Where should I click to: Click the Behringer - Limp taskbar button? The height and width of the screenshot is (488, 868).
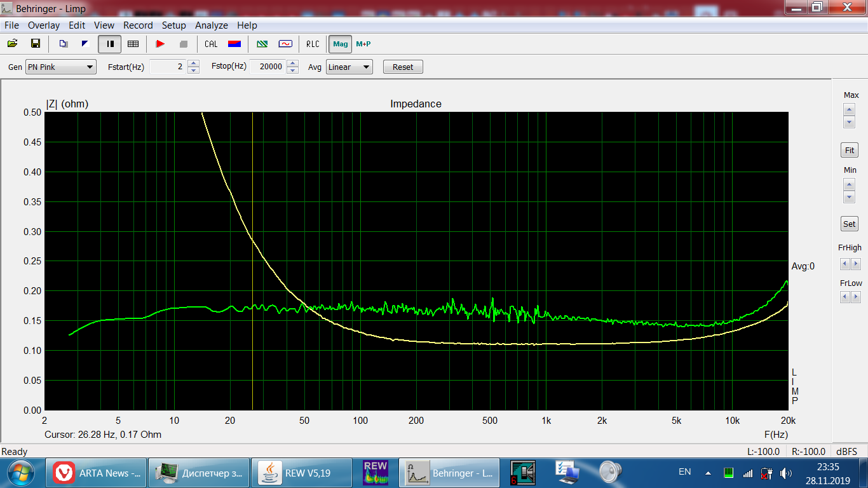tap(450, 473)
